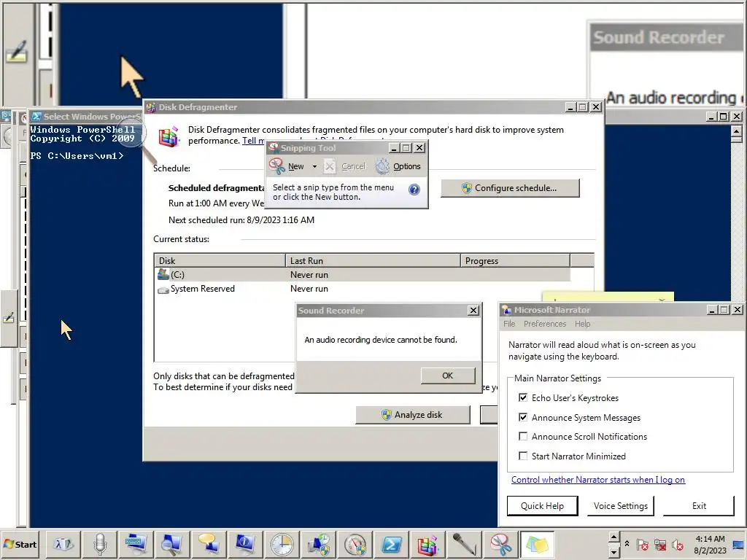Open the Resource Monitor gauge taskbar icon
The height and width of the screenshot is (560, 747).
355,544
